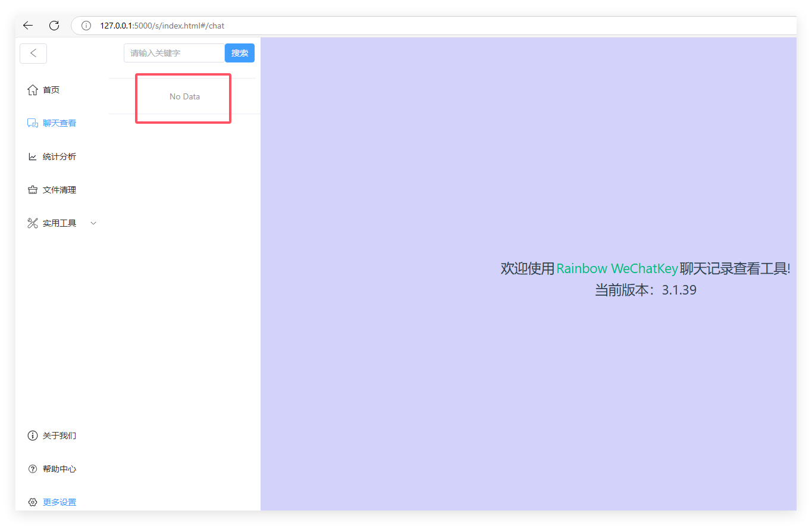Expand the 实用工具 submenu arrow
The width and height of the screenshot is (812, 526).
tap(93, 223)
